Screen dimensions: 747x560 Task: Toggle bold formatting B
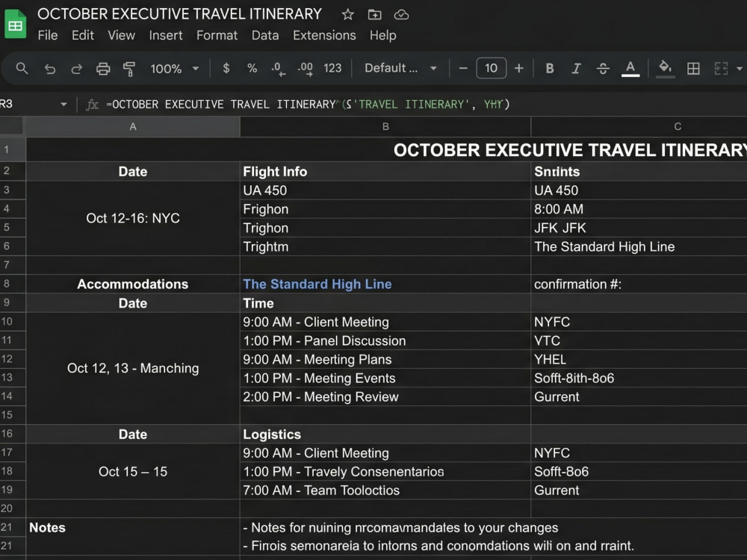point(550,68)
